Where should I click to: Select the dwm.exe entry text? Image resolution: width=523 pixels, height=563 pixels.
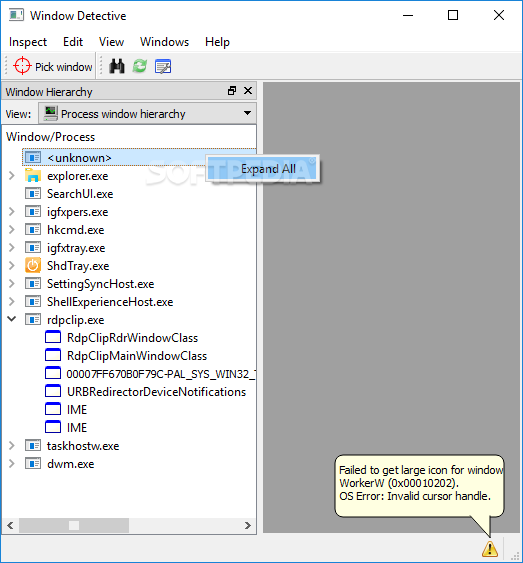point(70,464)
